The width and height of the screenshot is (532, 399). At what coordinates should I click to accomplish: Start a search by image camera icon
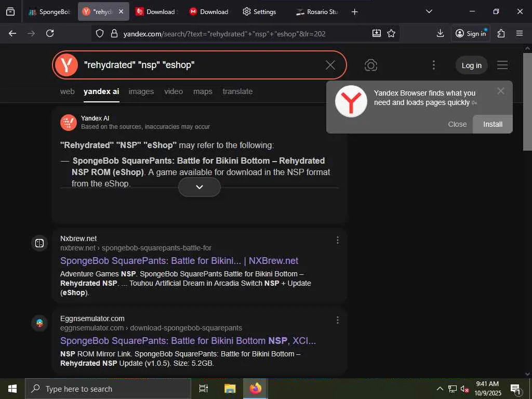point(371,65)
